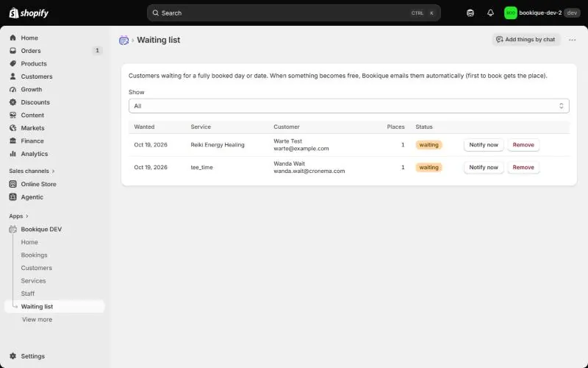Open Bookique DEV Staff subpage

click(28, 294)
